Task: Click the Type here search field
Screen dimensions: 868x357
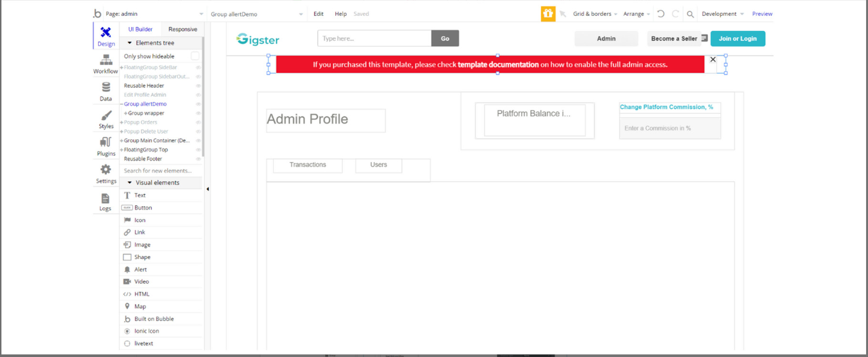Action: point(374,39)
